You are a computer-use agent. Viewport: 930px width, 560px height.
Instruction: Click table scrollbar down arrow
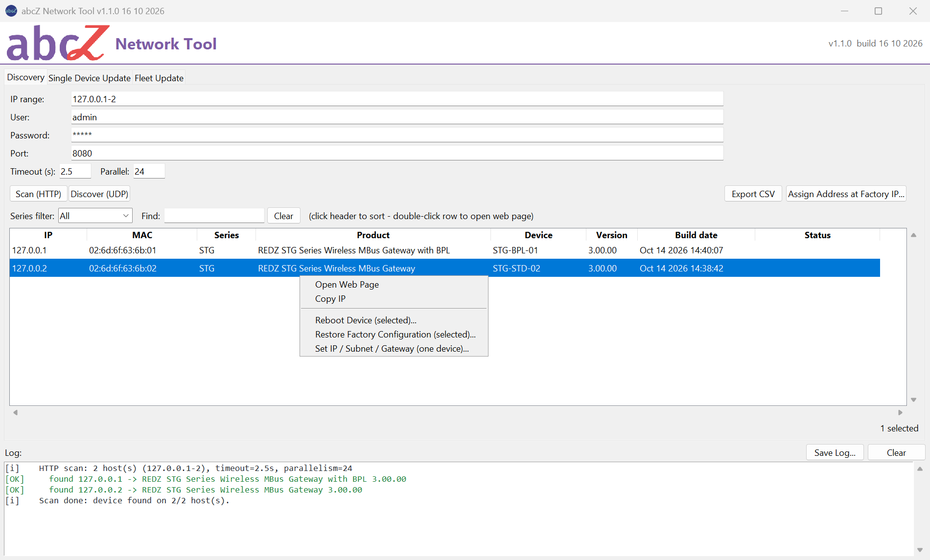[913, 400]
